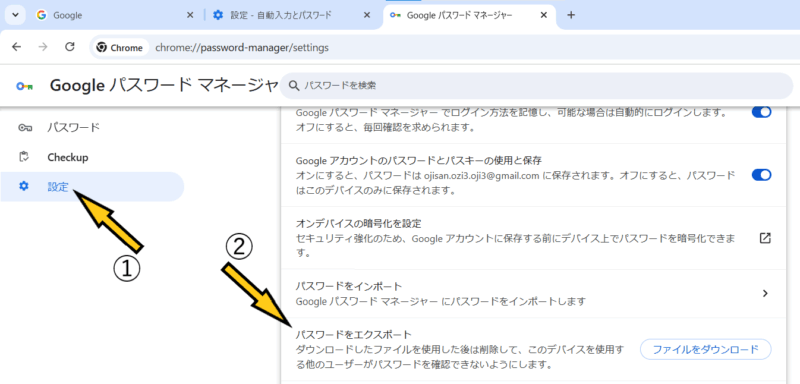The width and height of the screenshot is (800, 384).
Task: Select the Google パスワード マネージャー tab
Action: pyautogui.click(x=468, y=15)
